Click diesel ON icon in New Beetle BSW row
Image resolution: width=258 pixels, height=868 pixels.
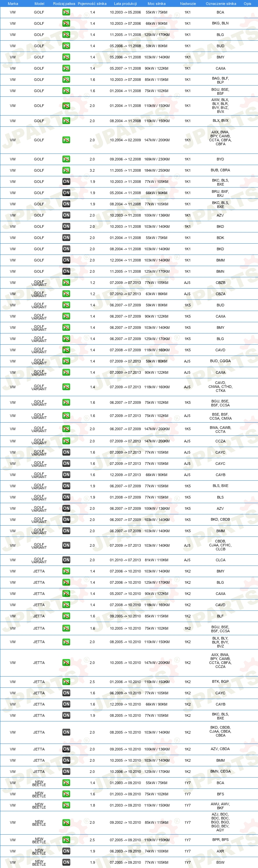(x=66, y=862)
